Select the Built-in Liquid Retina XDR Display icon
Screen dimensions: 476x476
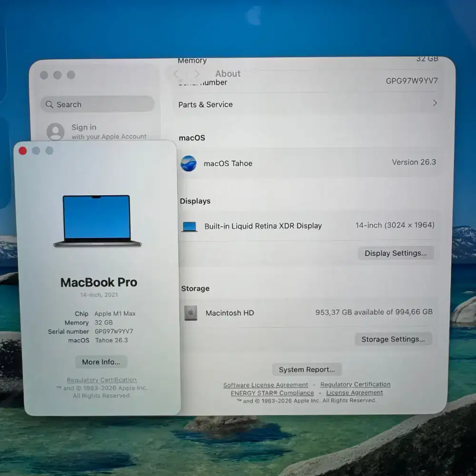tap(189, 226)
